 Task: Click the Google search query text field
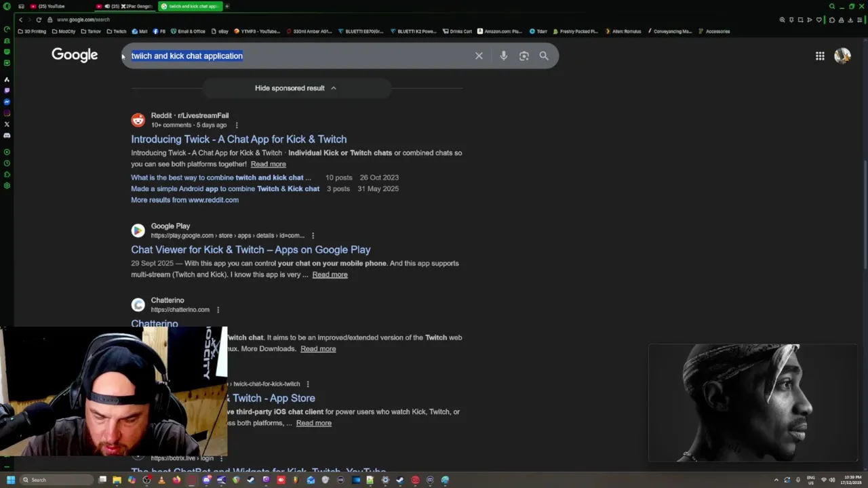click(x=298, y=56)
